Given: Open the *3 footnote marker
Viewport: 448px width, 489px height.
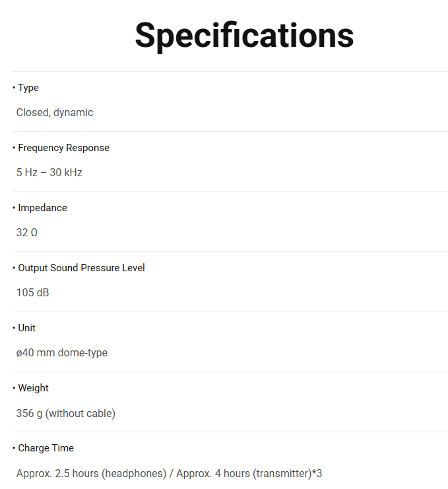Looking at the screenshot, I should coord(317,474).
